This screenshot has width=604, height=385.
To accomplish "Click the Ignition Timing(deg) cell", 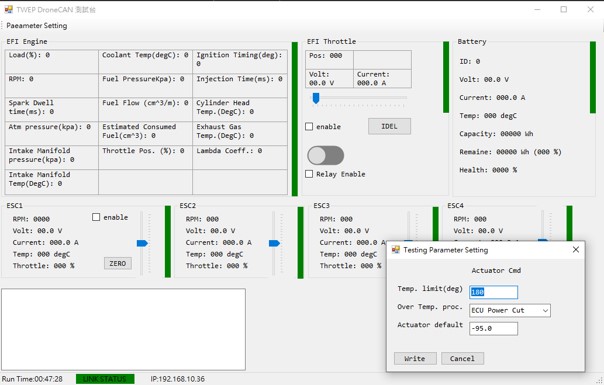I will [240, 62].
